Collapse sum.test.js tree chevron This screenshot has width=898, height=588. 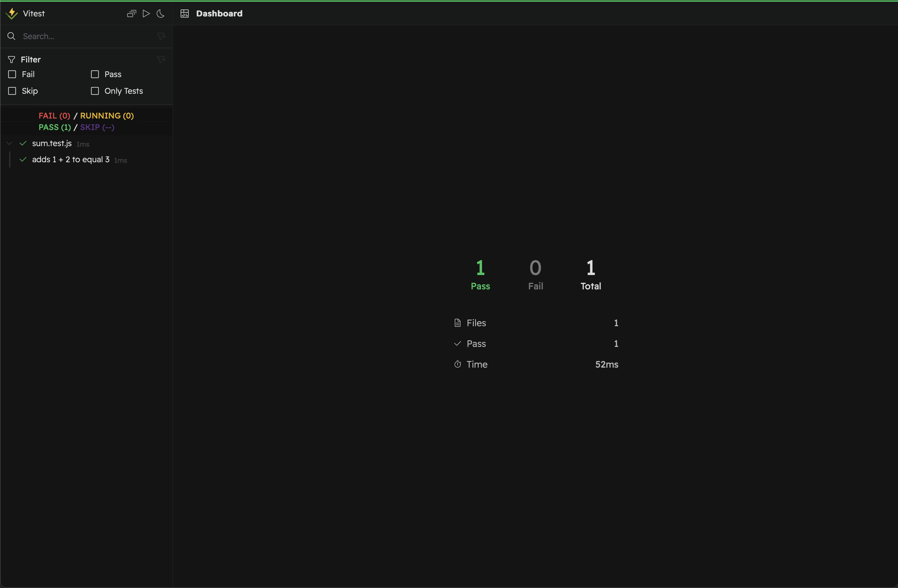tap(9, 144)
